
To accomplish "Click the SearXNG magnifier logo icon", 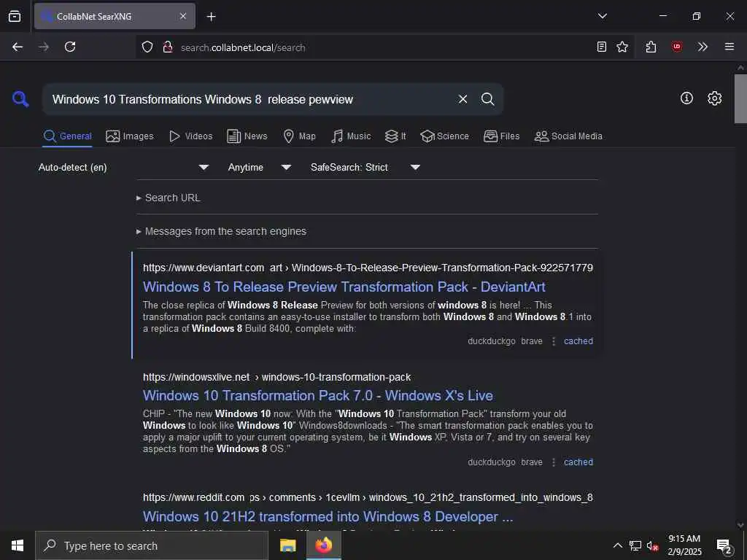I will [20, 99].
